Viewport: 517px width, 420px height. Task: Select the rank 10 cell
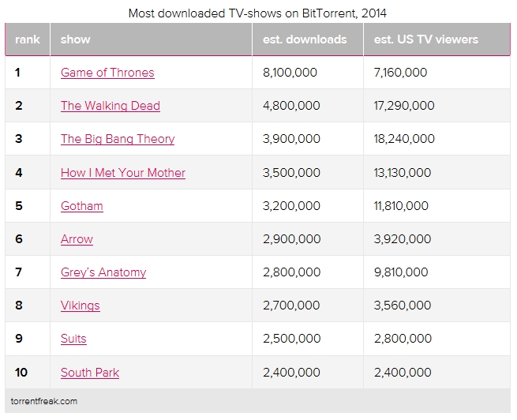click(22, 372)
